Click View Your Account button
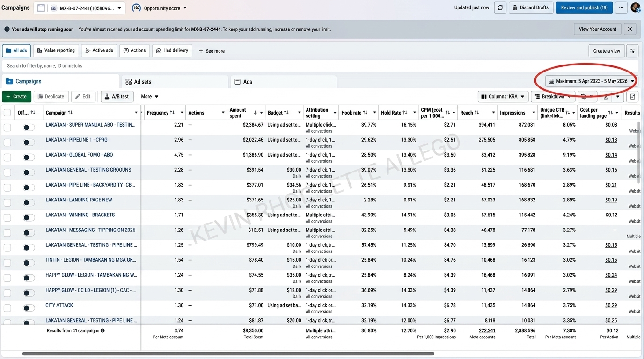 [598, 29]
